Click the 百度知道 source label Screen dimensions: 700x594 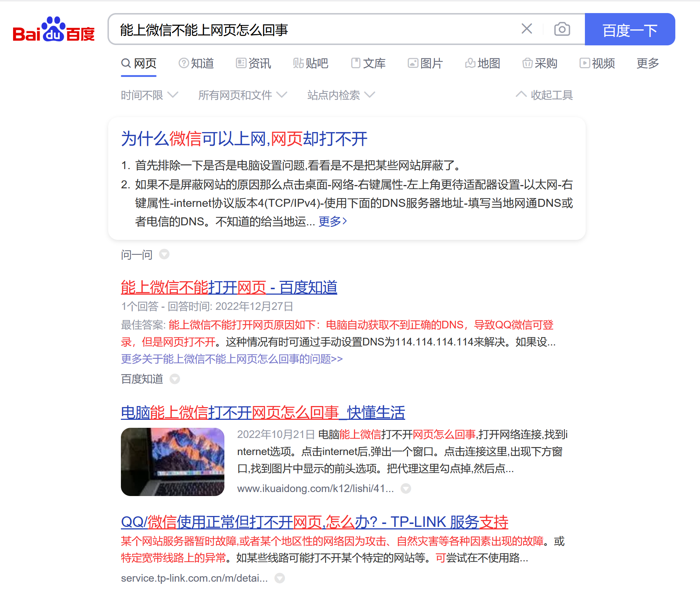pyautogui.click(x=142, y=379)
